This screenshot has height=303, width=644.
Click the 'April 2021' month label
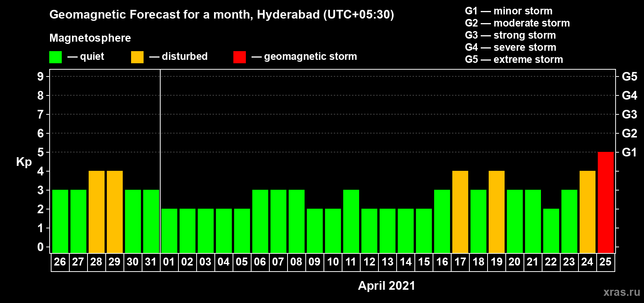click(x=386, y=286)
